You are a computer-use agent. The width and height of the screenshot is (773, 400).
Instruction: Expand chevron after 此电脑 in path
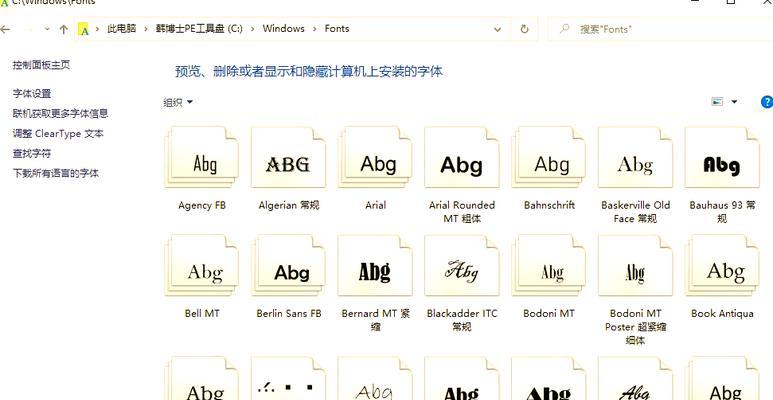146,29
